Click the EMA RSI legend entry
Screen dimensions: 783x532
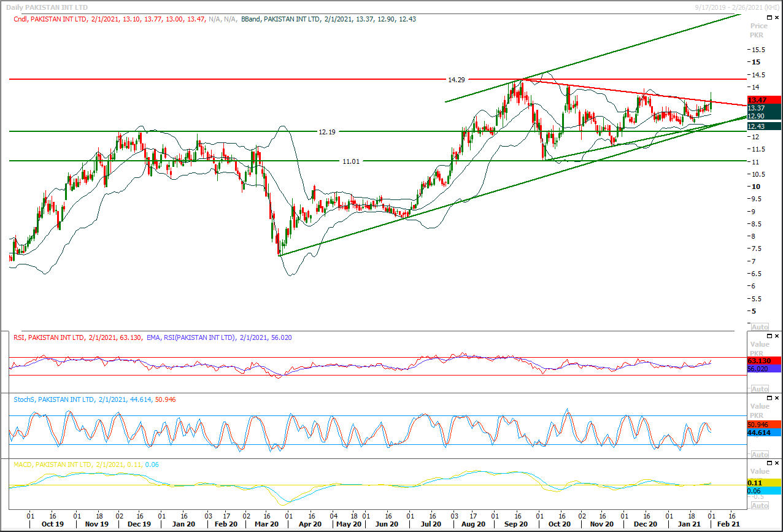(x=220, y=337)
